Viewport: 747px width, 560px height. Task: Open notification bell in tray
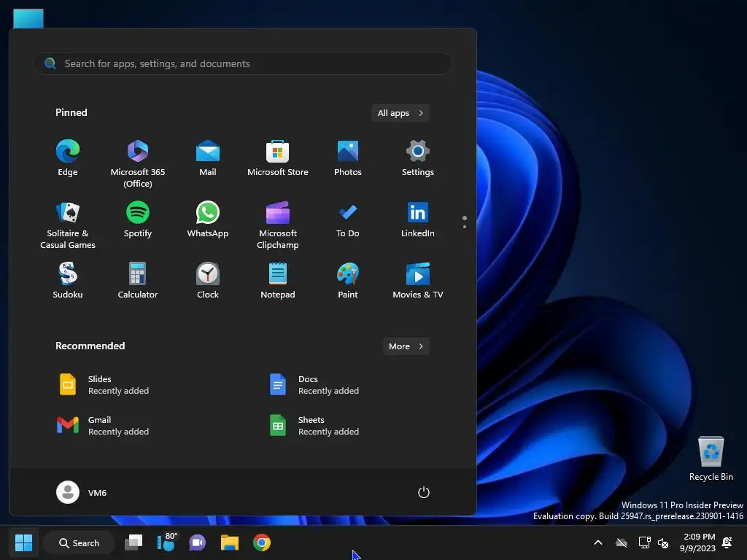(727, 542)
